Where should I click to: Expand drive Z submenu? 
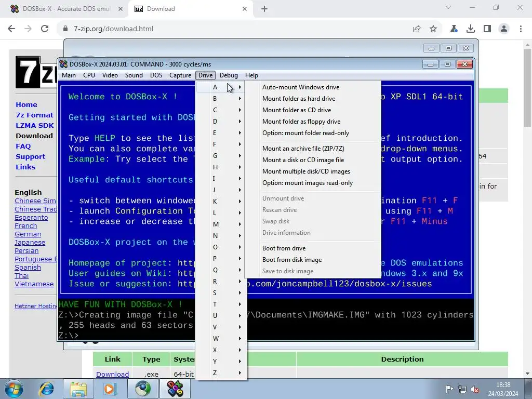coord(221,373)
